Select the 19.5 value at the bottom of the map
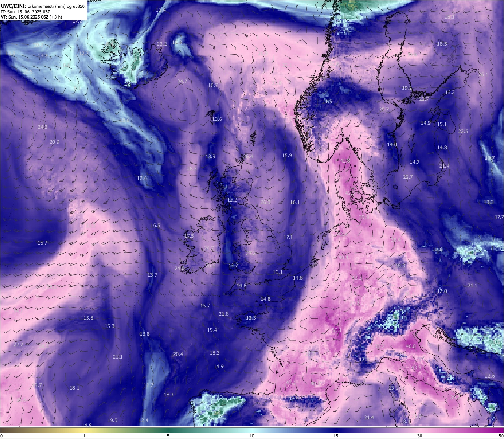The image size is (504, 439). click(x=112, y=420)
